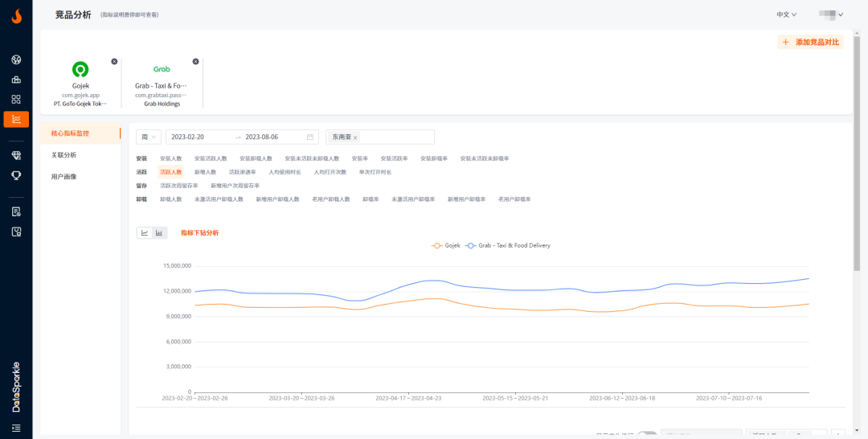Click the page vertical scrollbar
This screenshot has width=868, height=439.
857,155
